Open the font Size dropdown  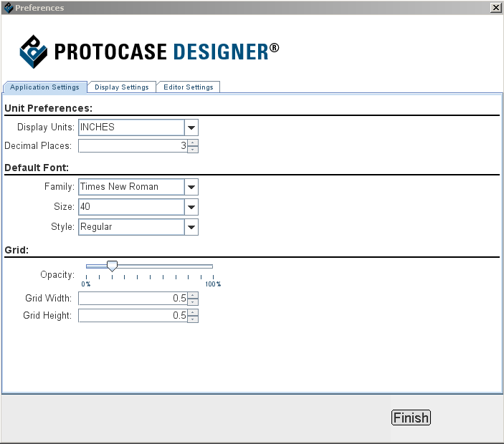[x=191, y=207]
